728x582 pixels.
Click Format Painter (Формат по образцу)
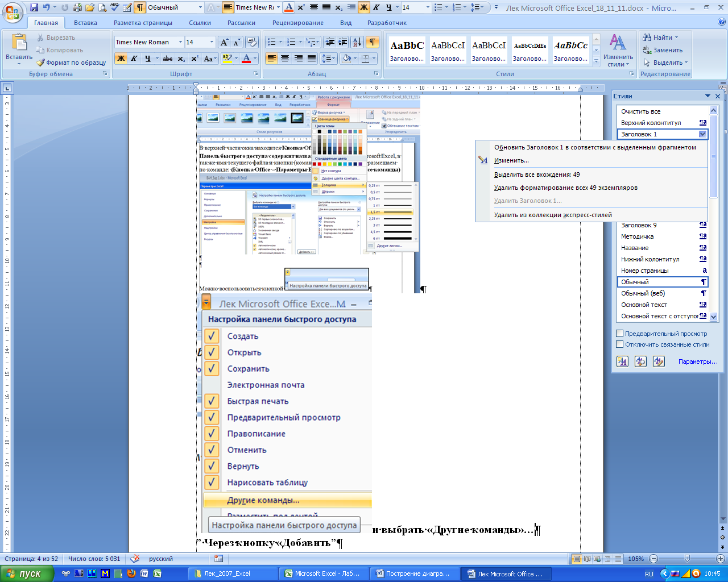72,63
